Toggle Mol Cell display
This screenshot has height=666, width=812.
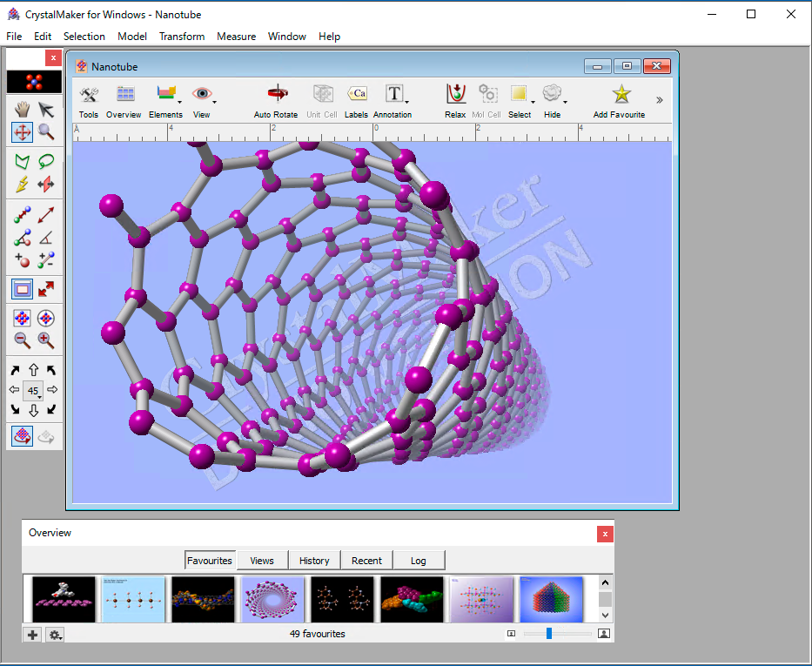pos(487,101)
